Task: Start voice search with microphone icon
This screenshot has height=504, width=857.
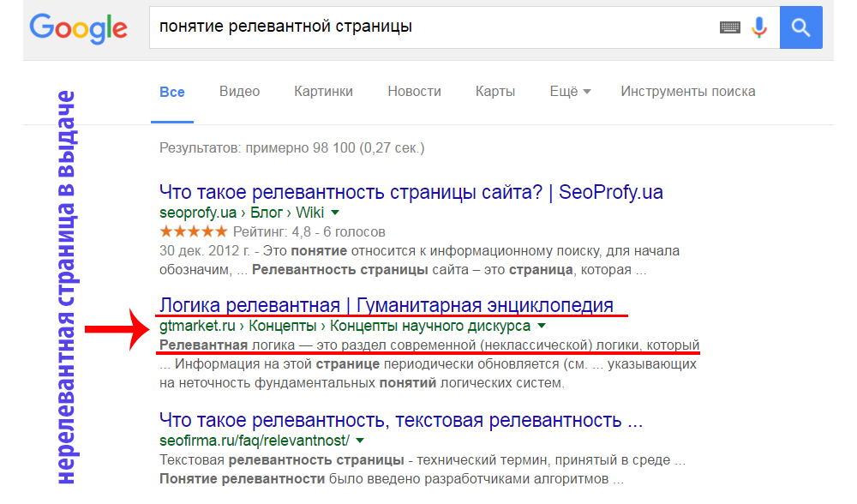Action: 758,27
